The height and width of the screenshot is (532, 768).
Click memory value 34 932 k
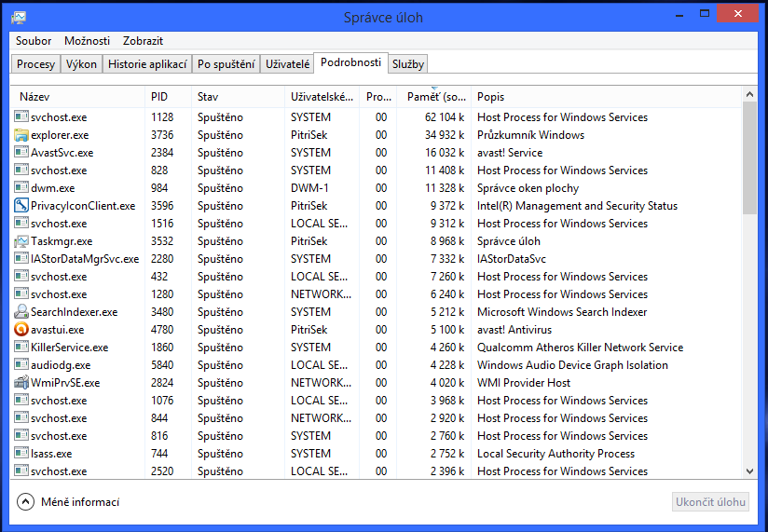pyautogui.click(x=445, y=134)
